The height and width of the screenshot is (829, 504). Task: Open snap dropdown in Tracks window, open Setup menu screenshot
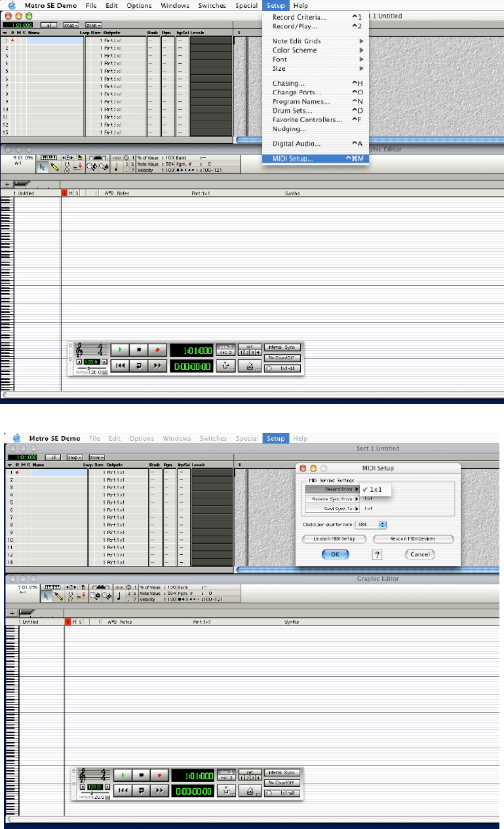69,25
